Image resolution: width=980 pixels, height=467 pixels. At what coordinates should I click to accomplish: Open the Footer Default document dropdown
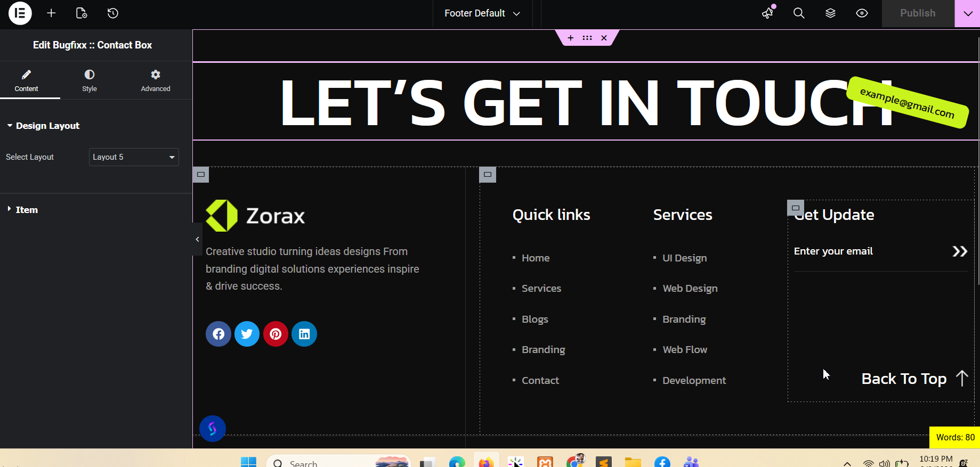482,13
